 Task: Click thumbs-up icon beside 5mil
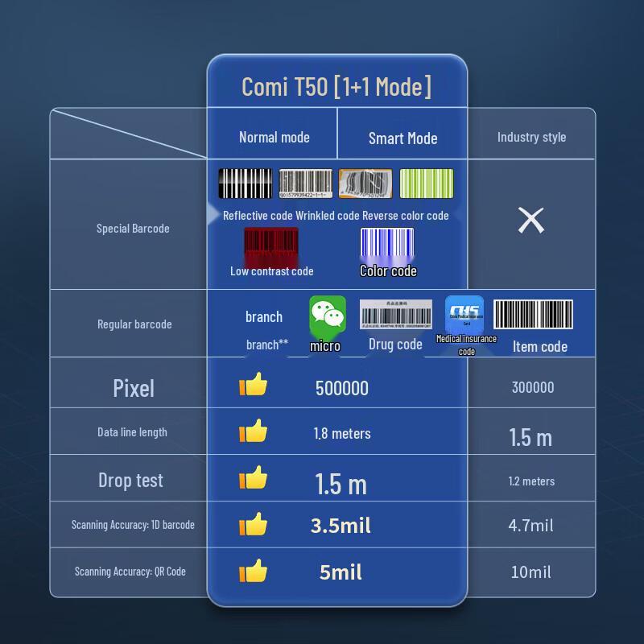[x=253, y=571]
